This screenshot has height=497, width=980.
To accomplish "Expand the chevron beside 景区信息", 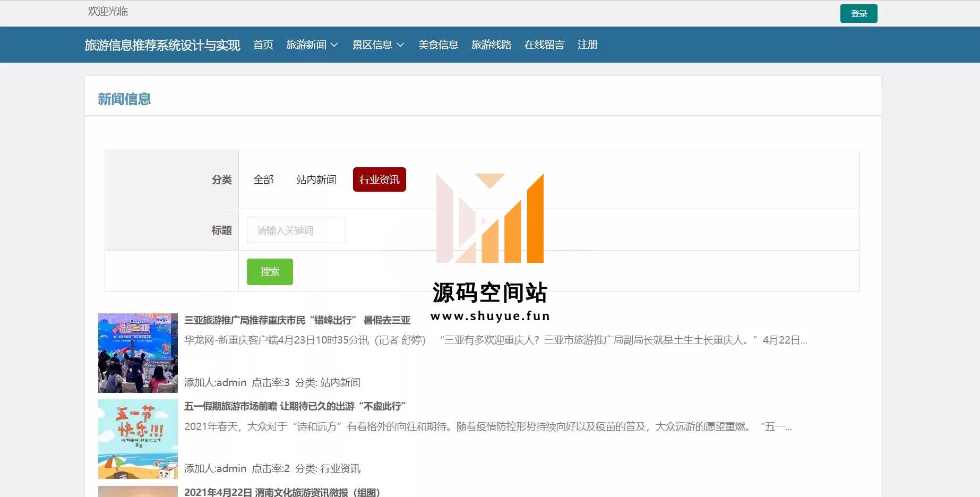I will [x=401, y=45].
